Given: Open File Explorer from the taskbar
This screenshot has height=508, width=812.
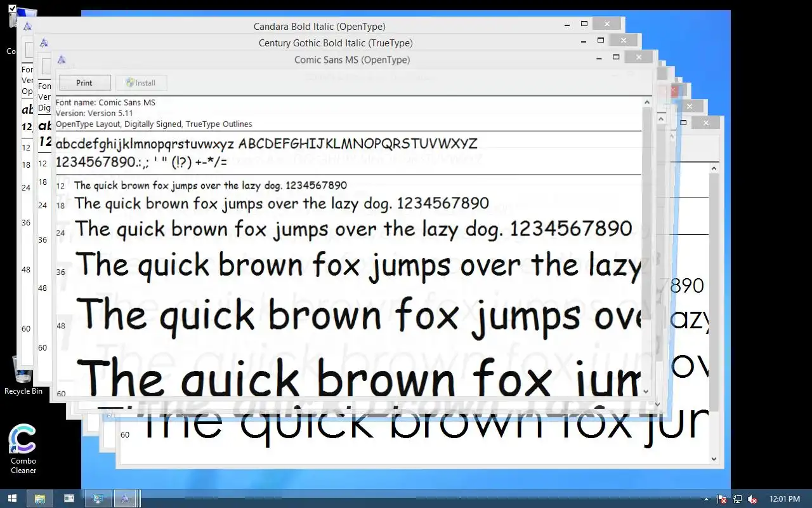Looking at the screenshot, I should [x=39, y=498].
